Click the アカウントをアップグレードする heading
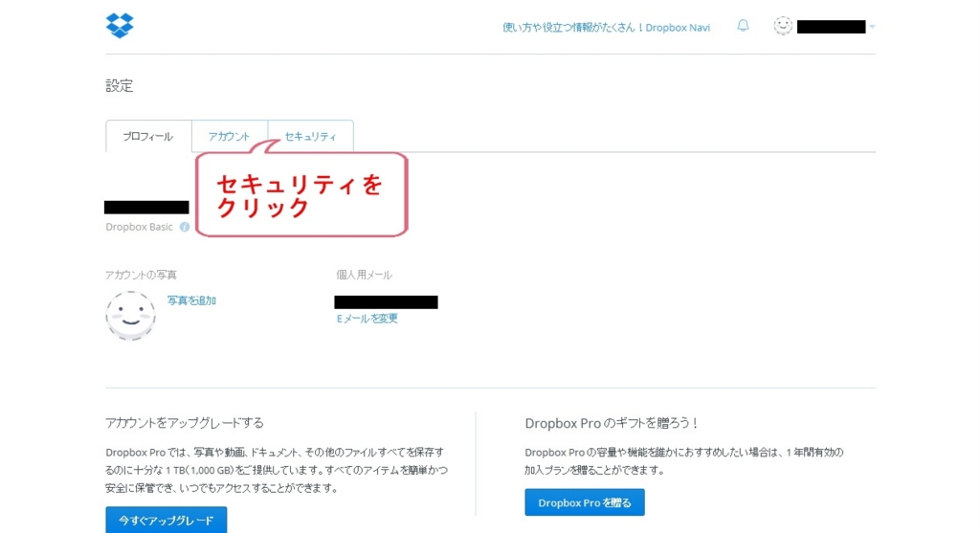Screen dimensions: 980x533 point(185,423)
